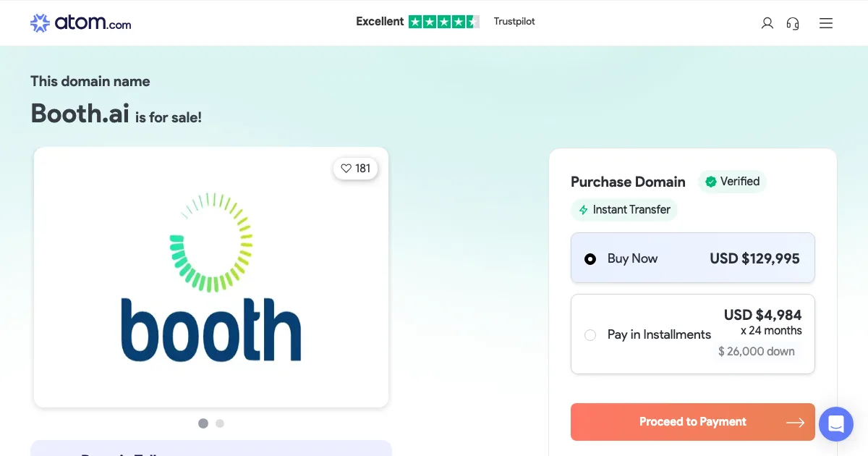Click the headset support icon
Screen dimensions: 868x456
tap(793, 23)
